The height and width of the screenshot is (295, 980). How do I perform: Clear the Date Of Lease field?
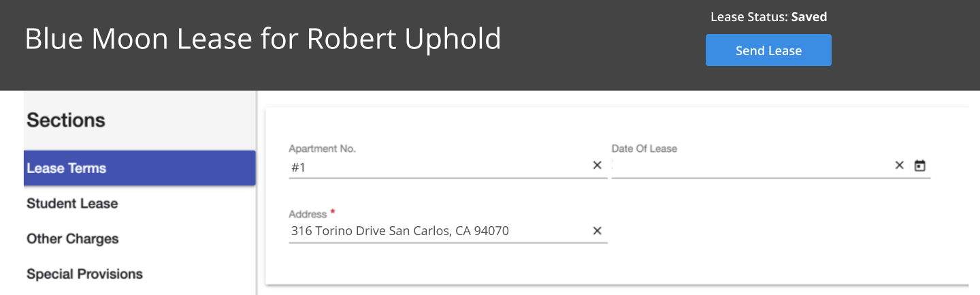tap(899, 166)
